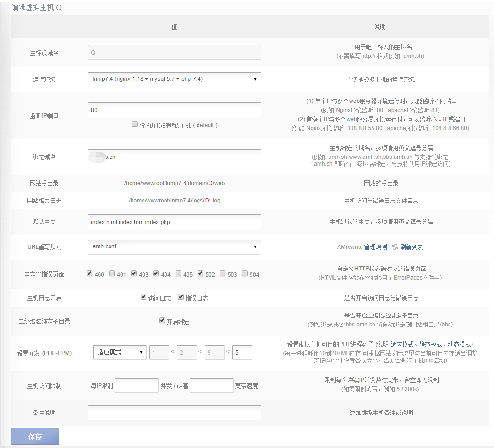Expand the URL重写规则 amh.conf dropdown
This screenshot has height=448, width=494.
(174, 247)
